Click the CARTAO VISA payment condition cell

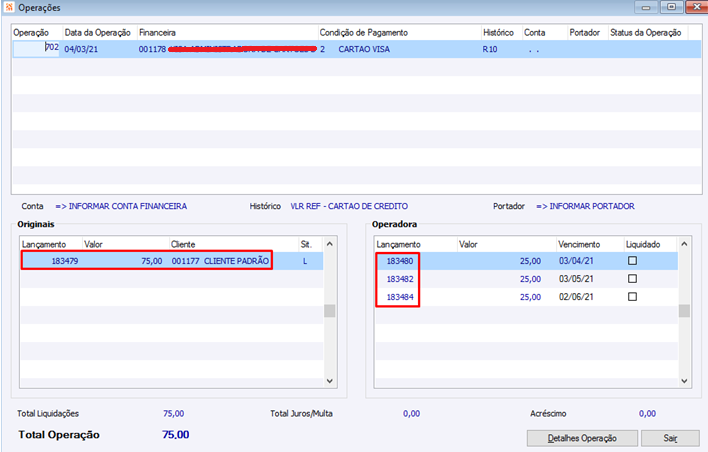click(x=364, y=49)
